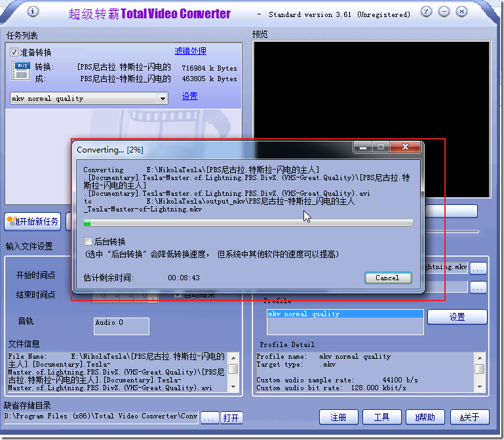Screen dimensions: 504x440
Task: Click the second ellipsis browse button on right panel
Action: click(x=478, y=287)
